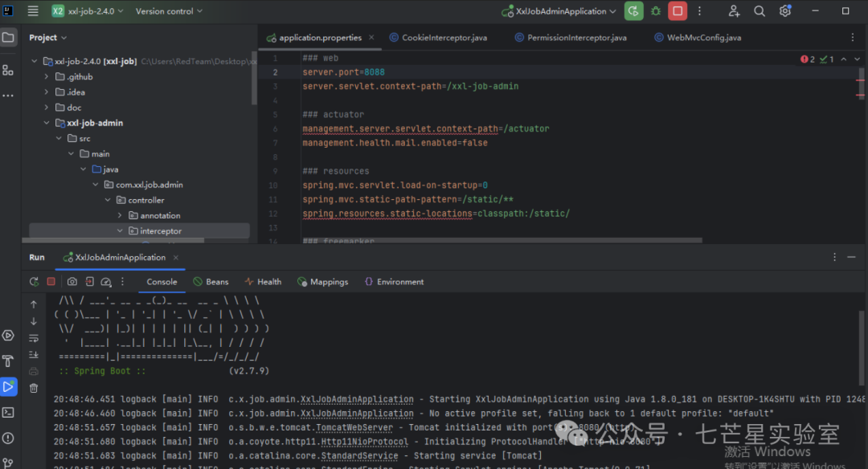The image size is (868, 469).
Task: Click the Debug bug icon
Action: [656, 11]
